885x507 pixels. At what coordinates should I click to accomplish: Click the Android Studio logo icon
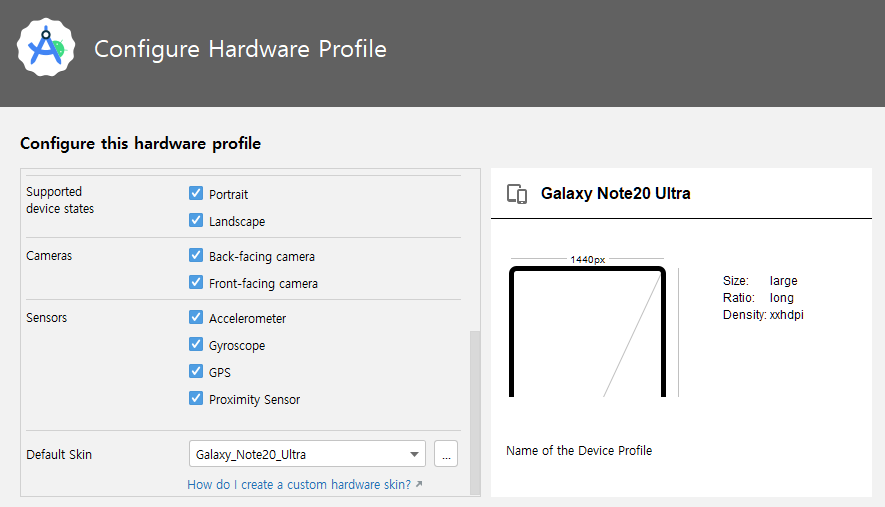click(x=46, y=47)
